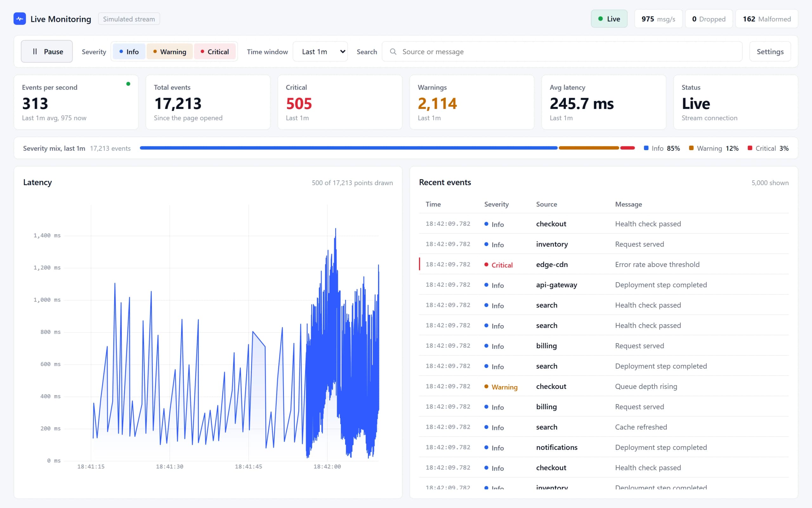Open the Settings button

tap(770, 52)
